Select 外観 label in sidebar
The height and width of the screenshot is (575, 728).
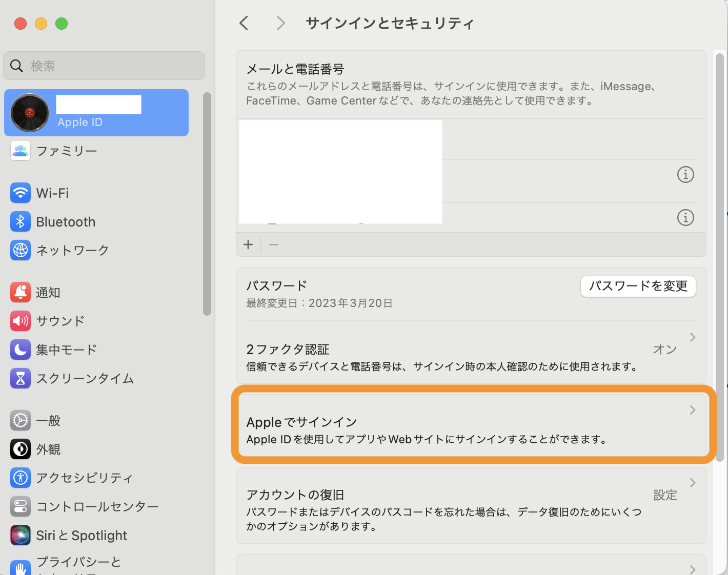[x=48, y=449]
